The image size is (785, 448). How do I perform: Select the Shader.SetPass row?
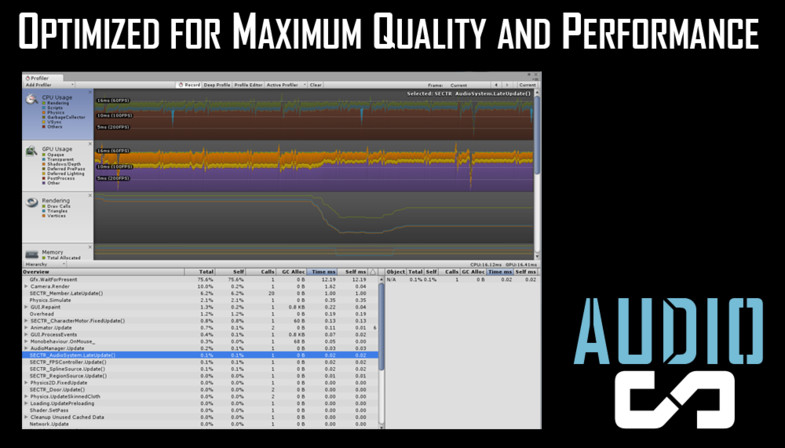point(200,410)
